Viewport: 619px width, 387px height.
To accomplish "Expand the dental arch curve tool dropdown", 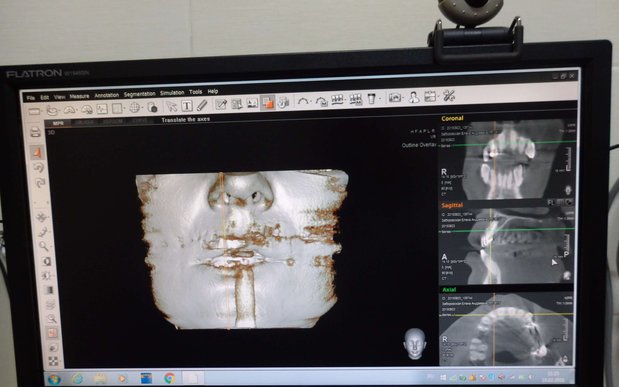I will click(311, 101).
